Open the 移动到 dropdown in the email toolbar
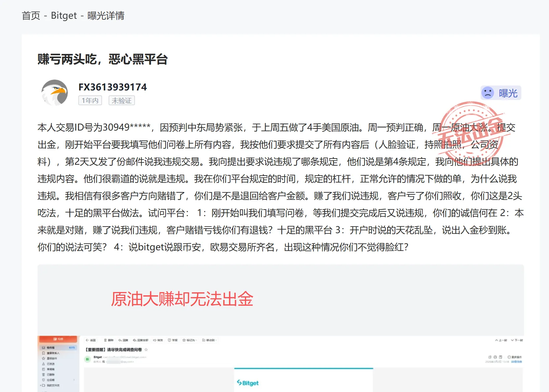Image resolution: width=549 pixels, height=392 pixels. point(209,340)
